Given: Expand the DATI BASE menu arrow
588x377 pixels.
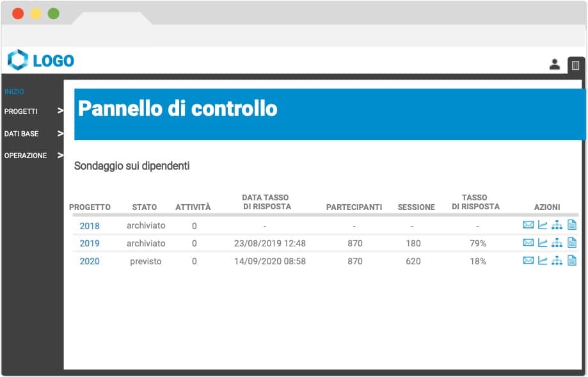Looking at the screenshot, I should [60, 133].
